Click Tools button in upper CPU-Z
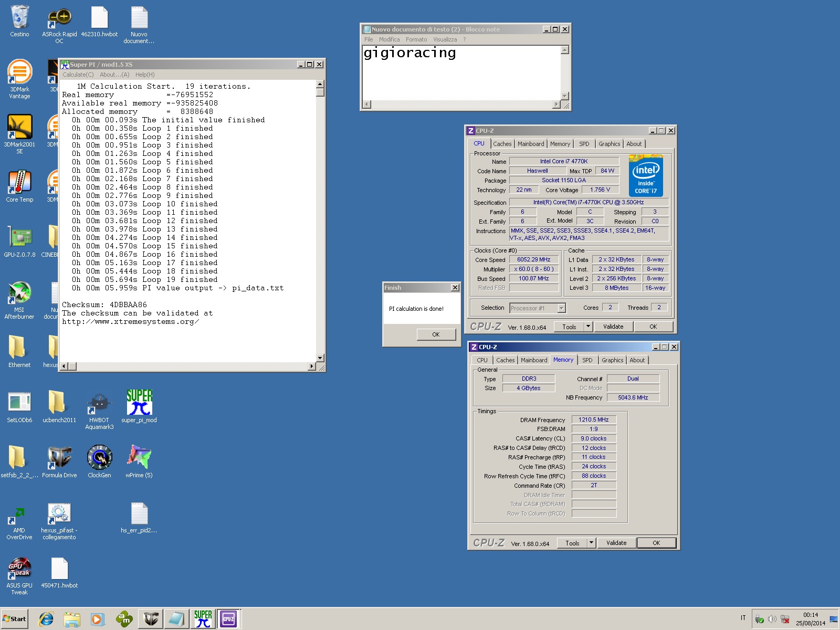 (569, 327)
